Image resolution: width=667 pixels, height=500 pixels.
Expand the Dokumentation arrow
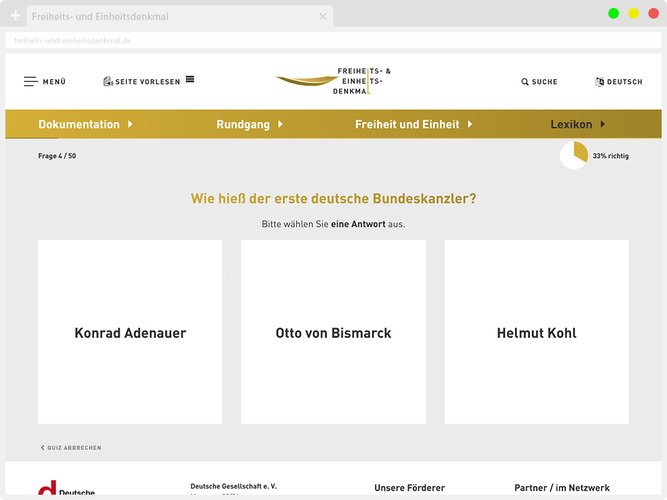(130, 124)
